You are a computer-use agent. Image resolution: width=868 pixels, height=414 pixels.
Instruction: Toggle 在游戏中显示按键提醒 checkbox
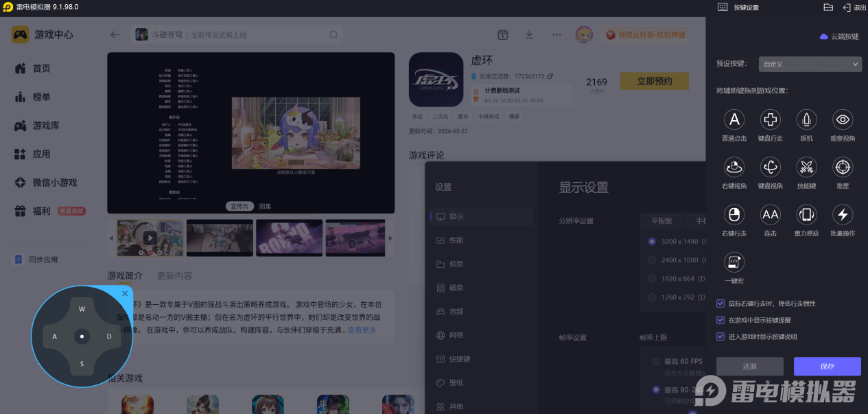pyautogui.click(x=720, y=320)
